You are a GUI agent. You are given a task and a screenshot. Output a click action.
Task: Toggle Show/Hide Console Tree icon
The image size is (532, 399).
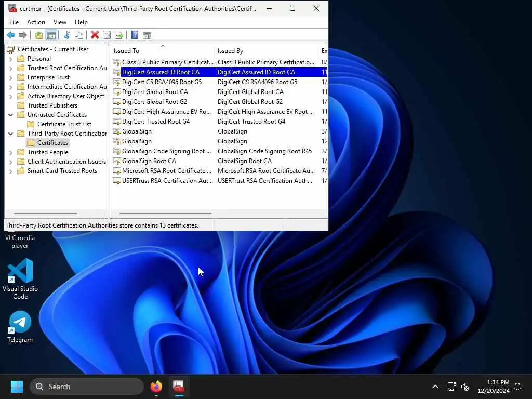[51, 35]
